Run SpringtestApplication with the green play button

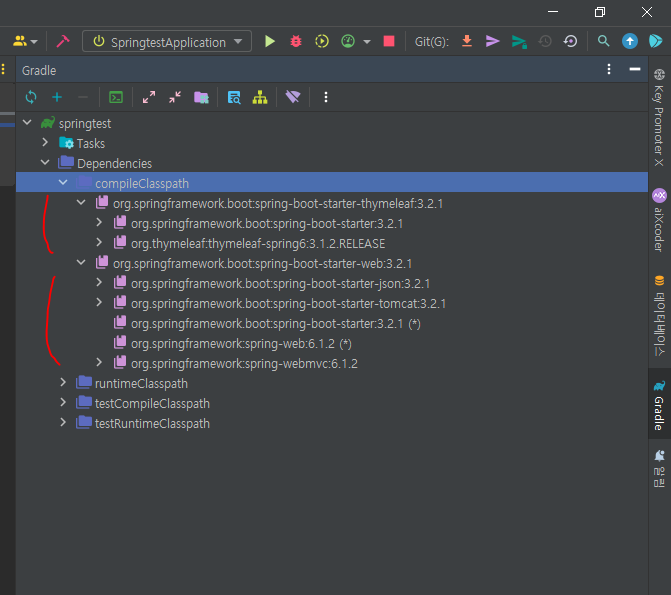270,42
